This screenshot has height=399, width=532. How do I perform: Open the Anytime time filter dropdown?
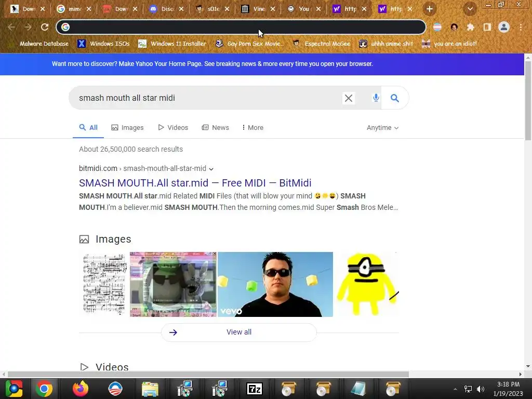(382, 128)
